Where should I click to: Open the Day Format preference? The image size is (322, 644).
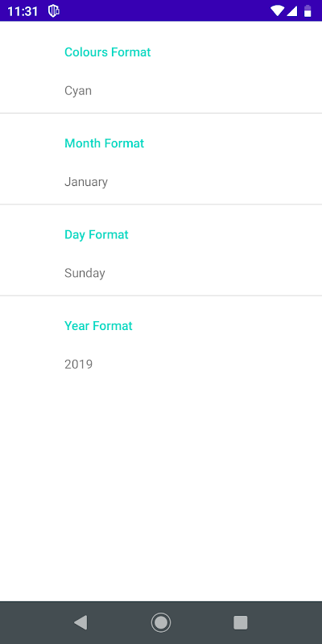point(161,250)
